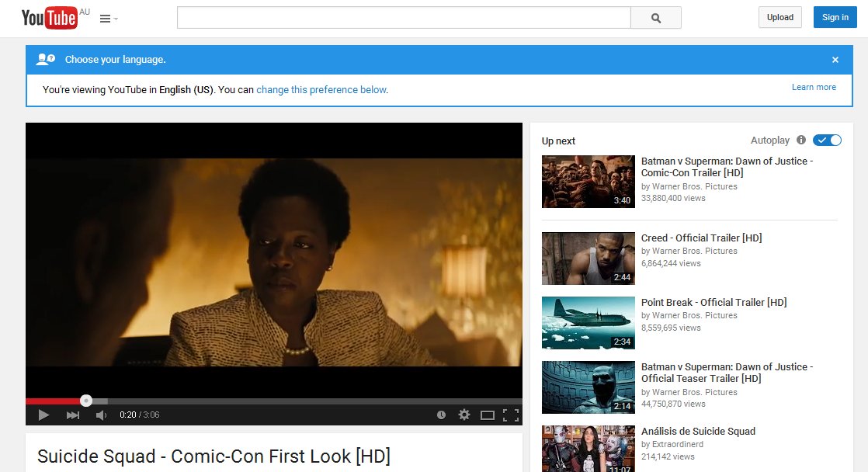Mute the video volume

[x=101, y=415]
